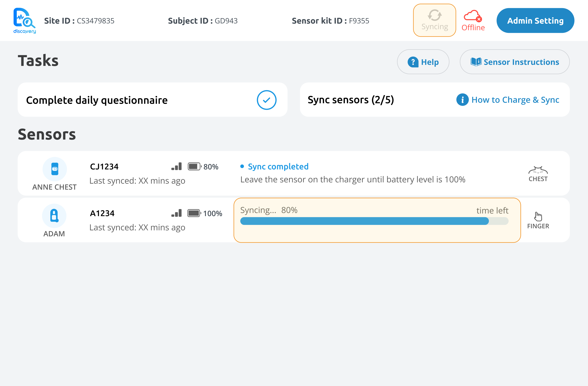Image resolution: width=588 pixels, height=386 pixels.
Task: Toggle the daily questionnaire checkmark
Action: coord(267,100)
